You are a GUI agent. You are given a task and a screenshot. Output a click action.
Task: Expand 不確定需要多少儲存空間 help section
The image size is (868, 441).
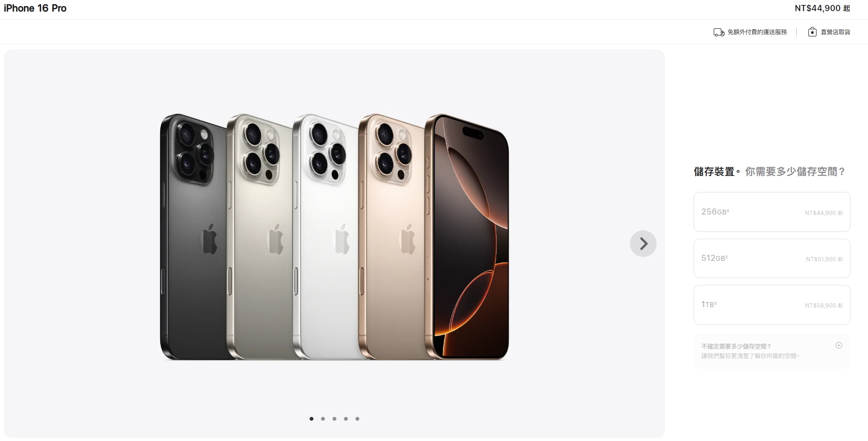(x=772, y=351)
